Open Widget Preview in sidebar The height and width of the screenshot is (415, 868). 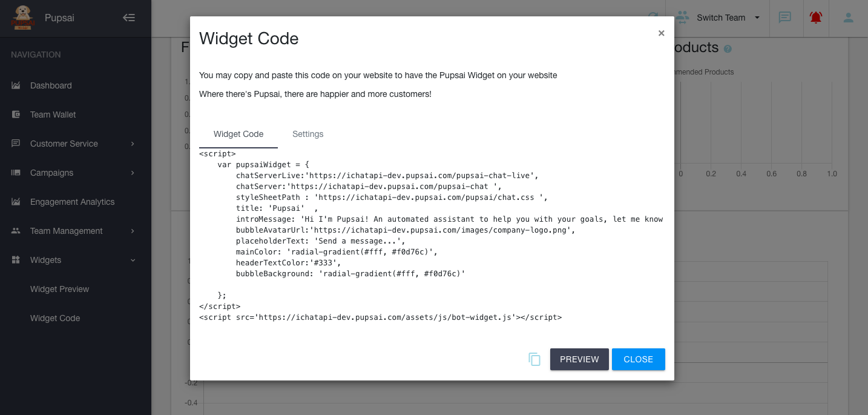(59, 289)
